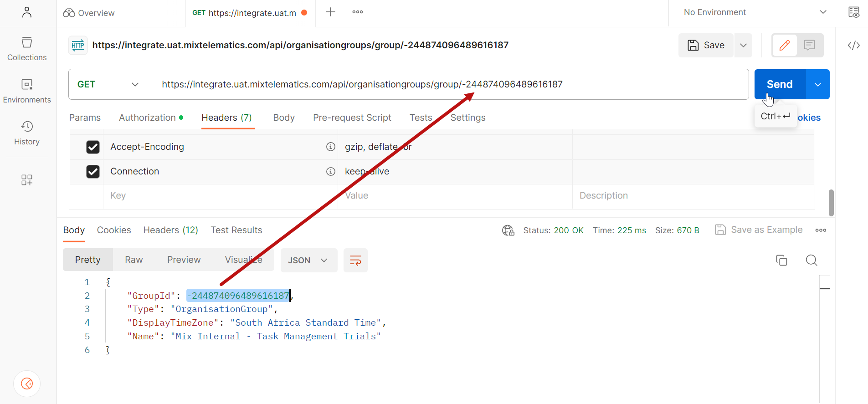Click the blue Send button
Viewport: 868px width, 404px height.
(780, 84)
